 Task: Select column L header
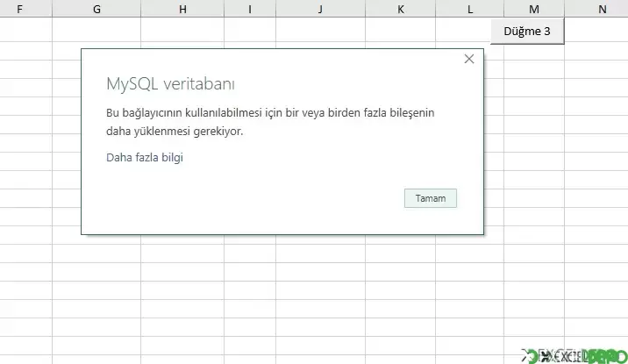pyautogui.click(x=470, y=9)
